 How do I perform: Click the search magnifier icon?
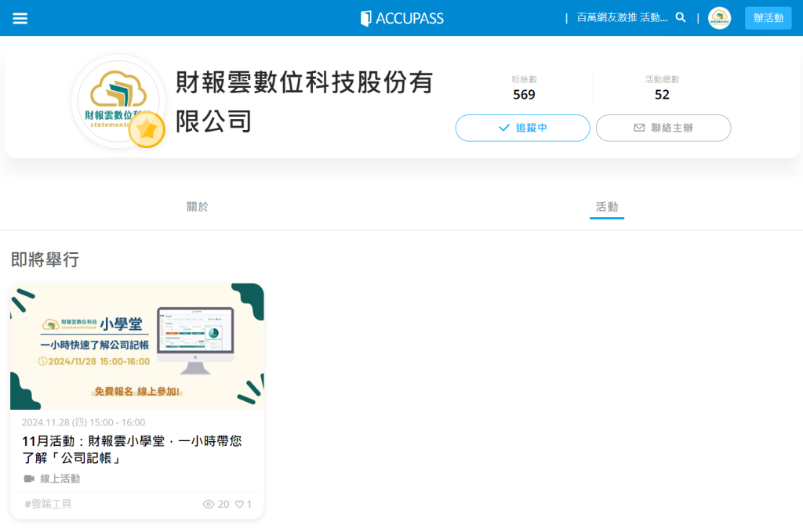(681, 18)
